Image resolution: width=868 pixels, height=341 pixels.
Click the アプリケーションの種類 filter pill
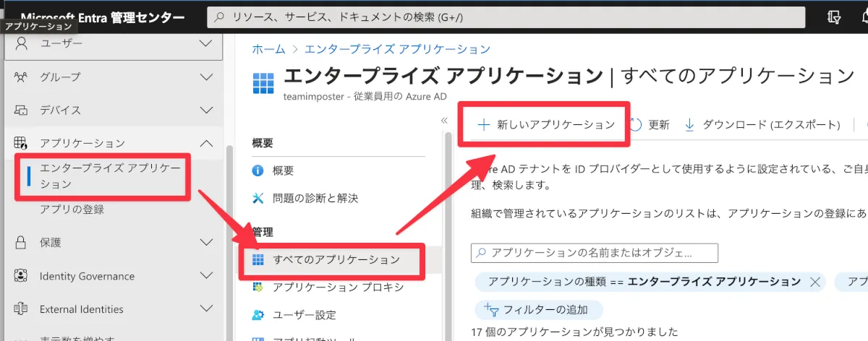pos(650,282)
